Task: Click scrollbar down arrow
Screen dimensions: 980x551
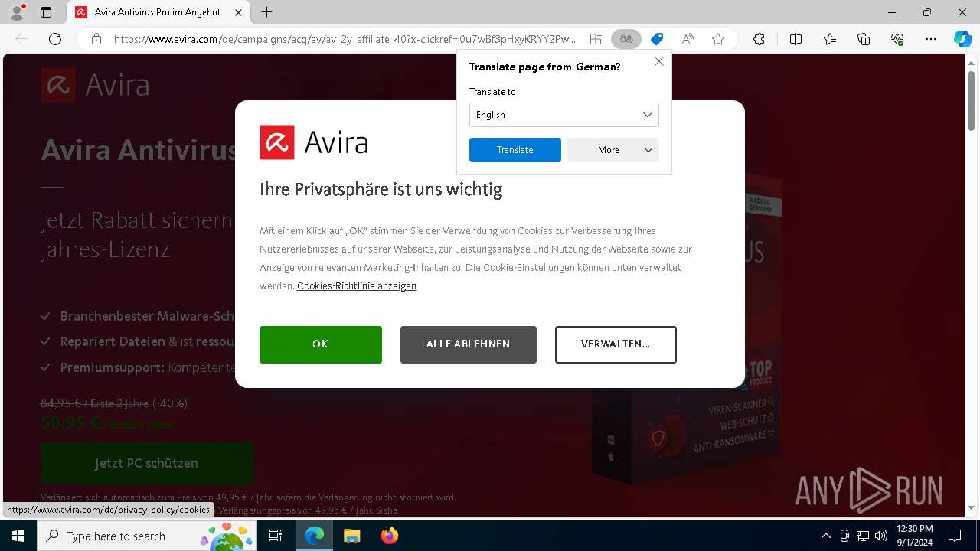Action: coord(972,507)
